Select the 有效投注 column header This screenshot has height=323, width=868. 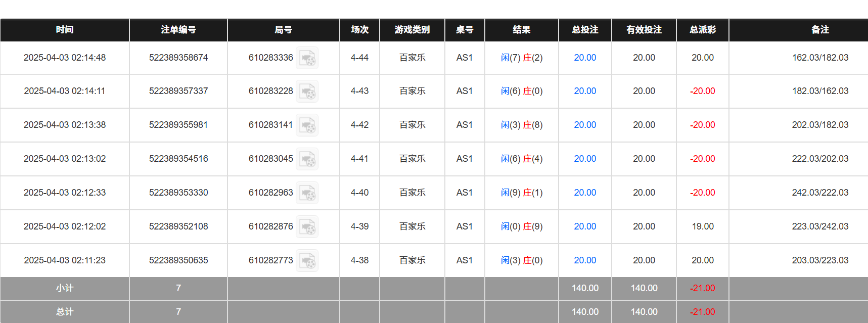(x=644, y=30)
